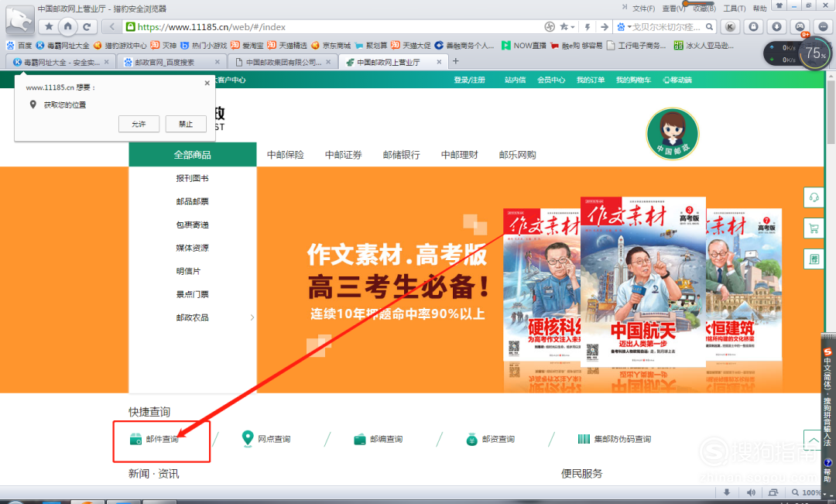Select 邮品邮票 category
The width and height of the screenshot is (836, 504).
point(193,201)
